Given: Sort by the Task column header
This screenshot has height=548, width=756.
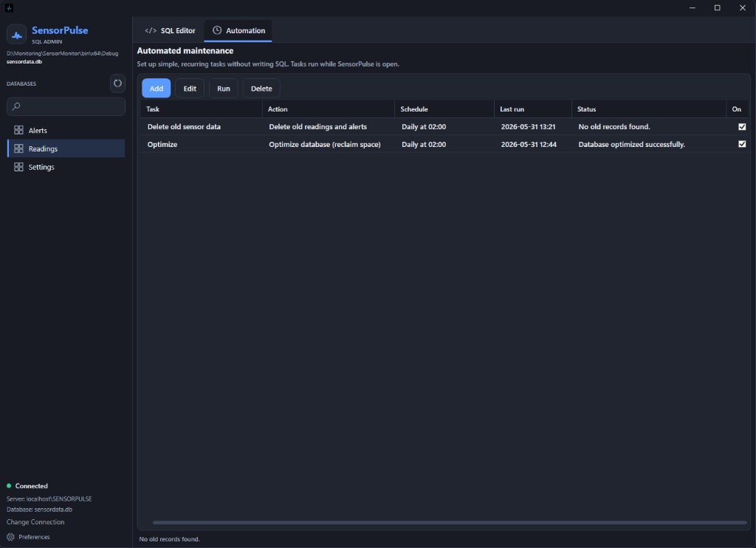Looking at the screenshot, I should pyautogui.click(x=202, y=109).
